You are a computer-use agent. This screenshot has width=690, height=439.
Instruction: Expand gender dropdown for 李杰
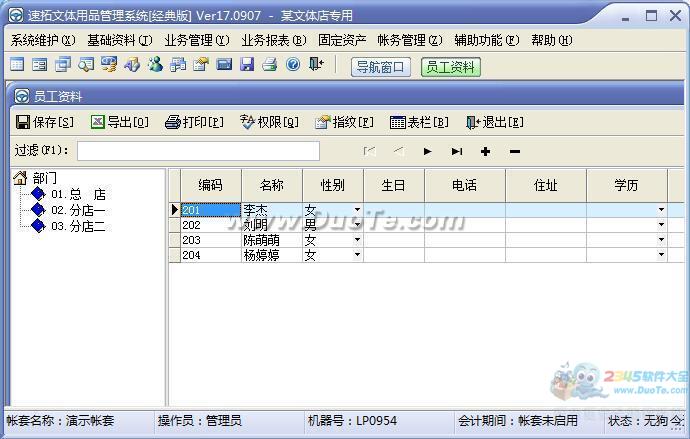tap(357, 210)
